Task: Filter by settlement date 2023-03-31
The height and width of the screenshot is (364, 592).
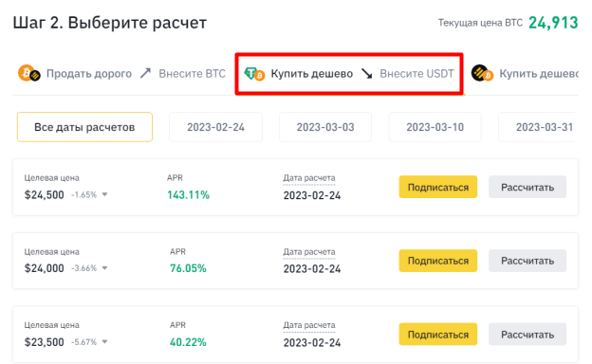Action: click(538, 127)
